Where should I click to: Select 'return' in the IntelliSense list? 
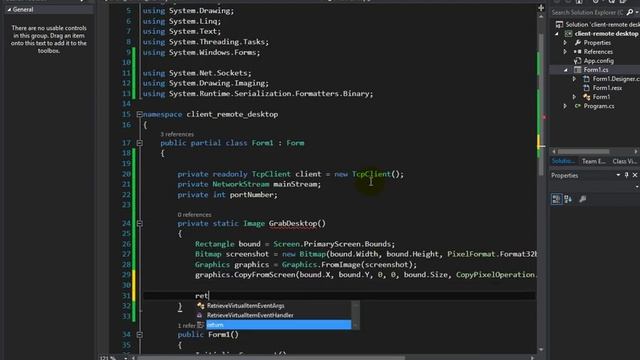[x=278, y=325]
